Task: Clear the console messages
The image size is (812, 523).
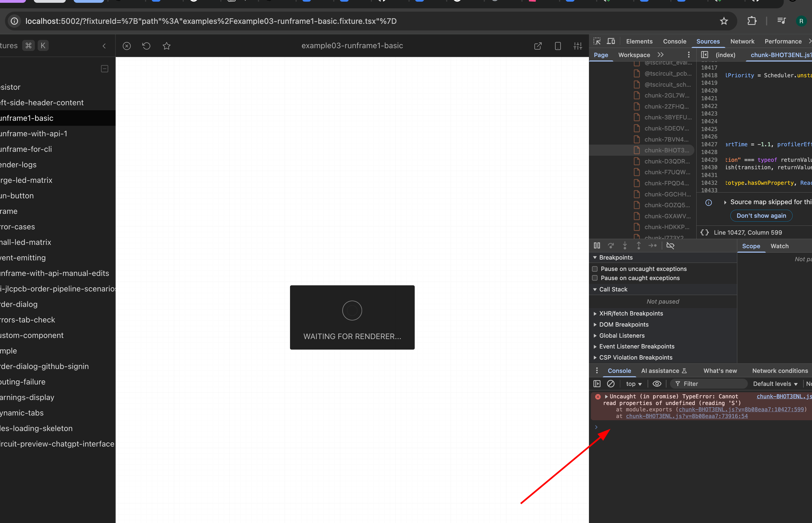Action: click(611, 384)
